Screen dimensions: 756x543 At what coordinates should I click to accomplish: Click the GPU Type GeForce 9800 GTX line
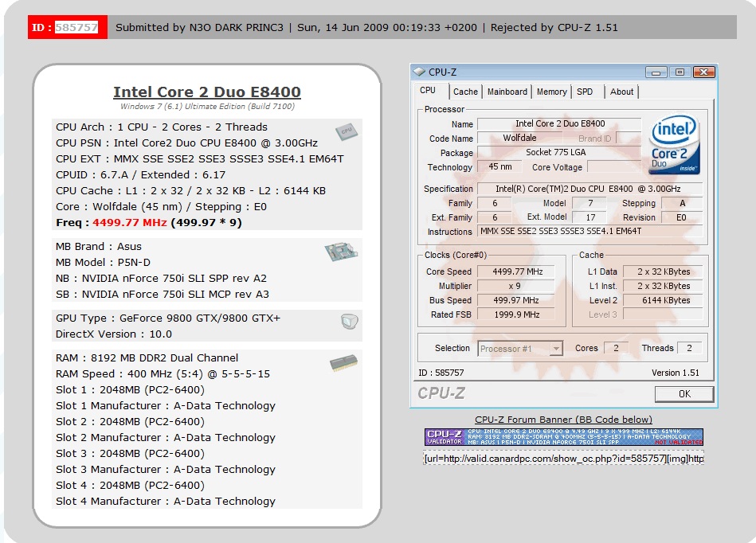coord(168,318)
